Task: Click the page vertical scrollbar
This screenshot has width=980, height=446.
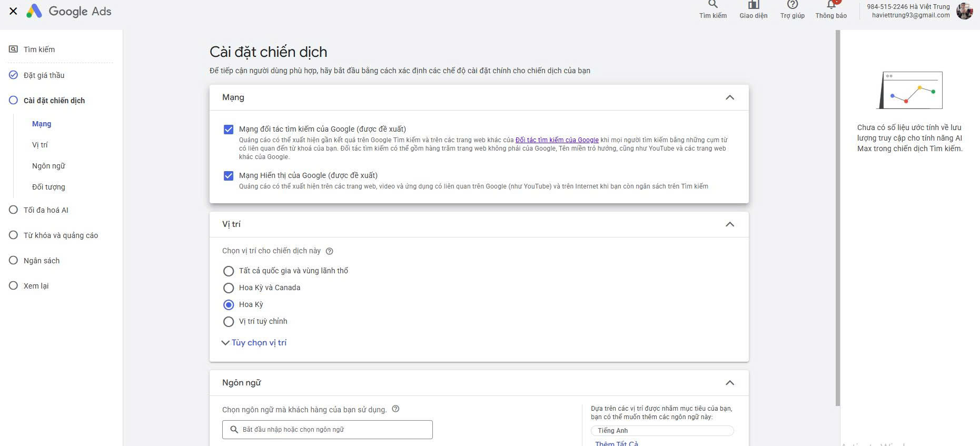Action: click(838, 218)
